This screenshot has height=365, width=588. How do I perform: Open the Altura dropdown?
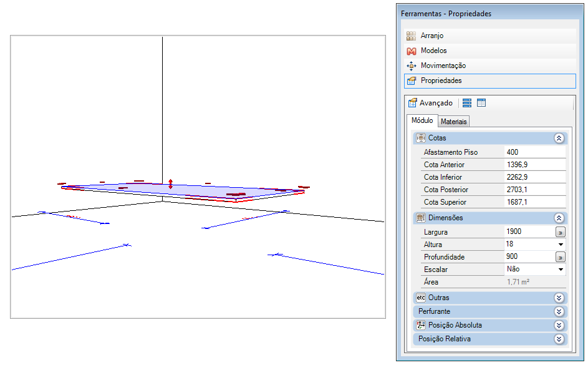[x=561, y=245]
